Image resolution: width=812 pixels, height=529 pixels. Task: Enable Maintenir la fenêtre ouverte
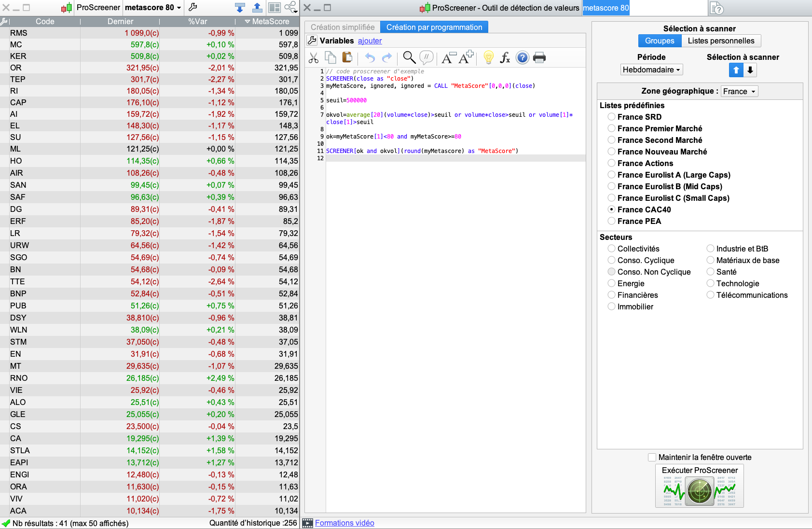pyautogui.click(x=652, y=457)
